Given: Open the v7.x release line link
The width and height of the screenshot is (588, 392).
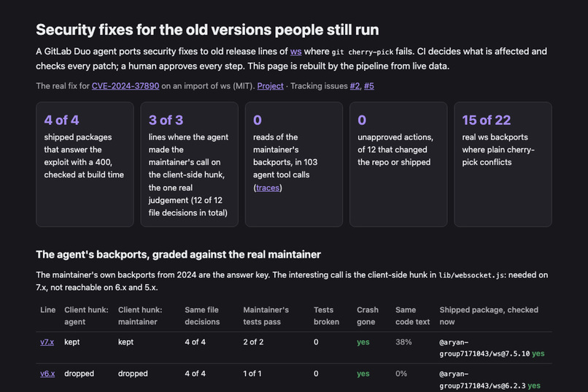Looking at the screenshot, I should click(47, 342).
